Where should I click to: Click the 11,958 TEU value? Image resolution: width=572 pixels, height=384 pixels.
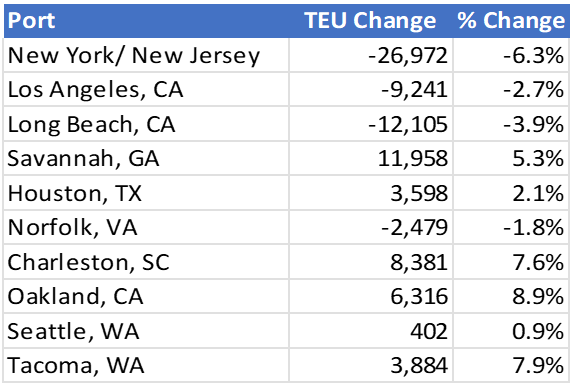tap(413, 159)
